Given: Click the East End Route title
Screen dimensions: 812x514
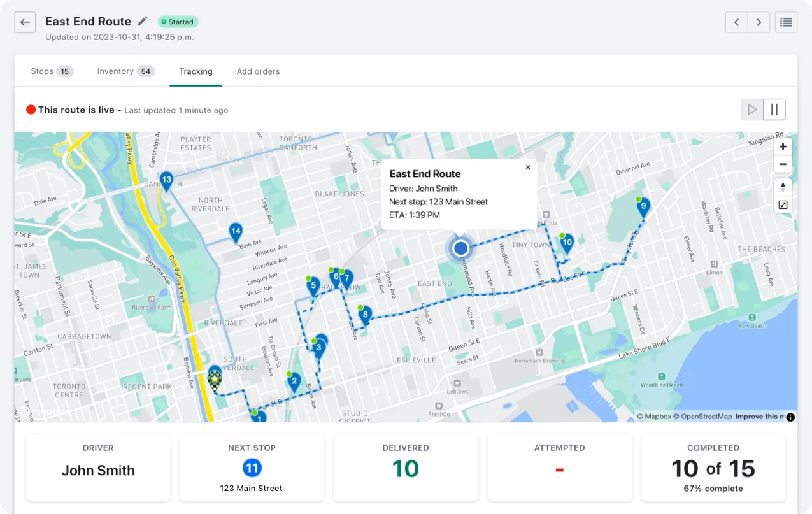Looking at the screenshot, I should pyautogui.click(x=88, y=21).
